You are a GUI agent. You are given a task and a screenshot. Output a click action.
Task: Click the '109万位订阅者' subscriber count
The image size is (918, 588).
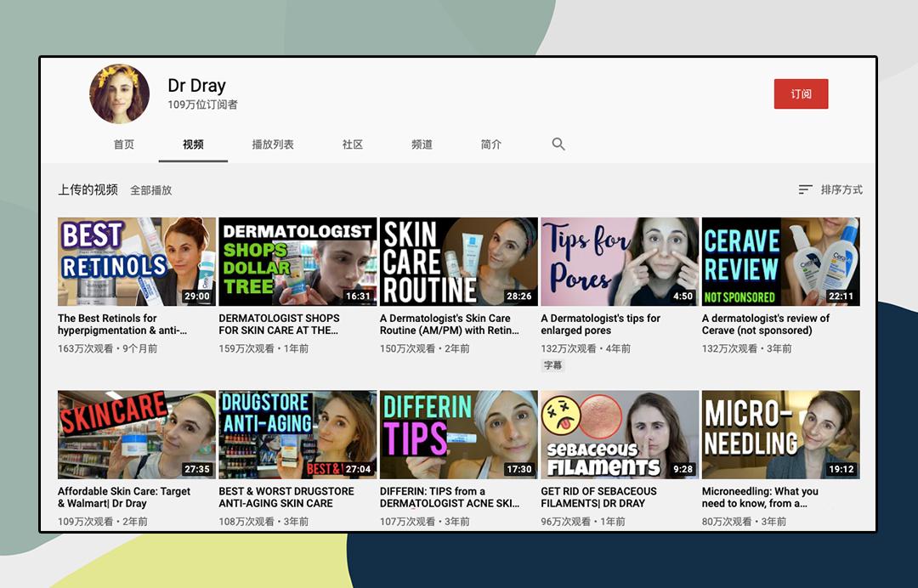click(202, 105)
